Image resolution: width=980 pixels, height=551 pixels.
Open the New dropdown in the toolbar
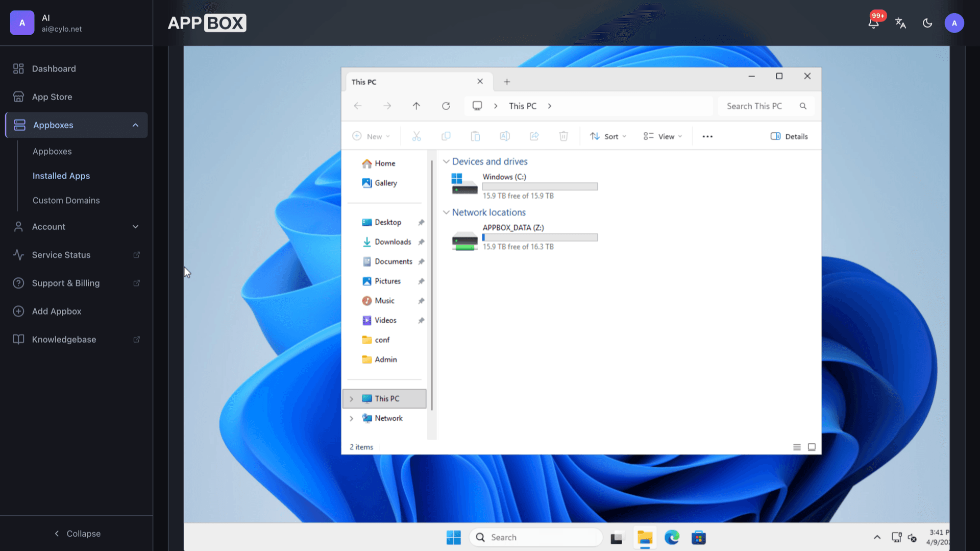tap(371, 136)
